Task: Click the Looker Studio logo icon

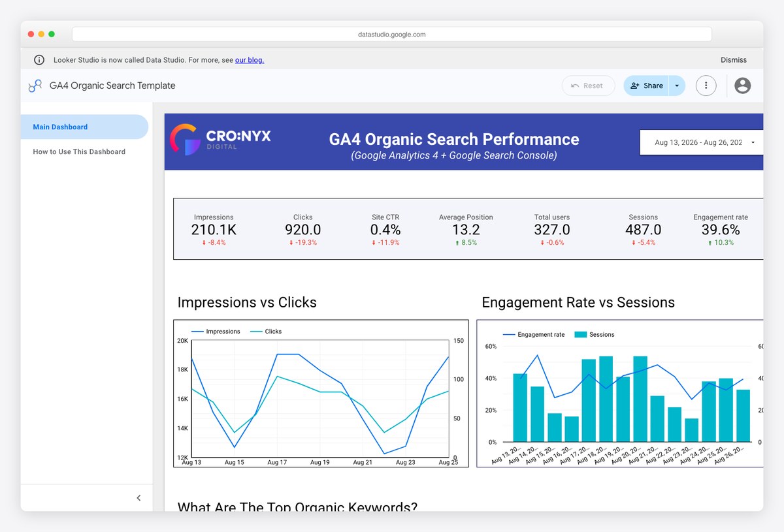Action: pyautogui.click(x=35, y=86)
